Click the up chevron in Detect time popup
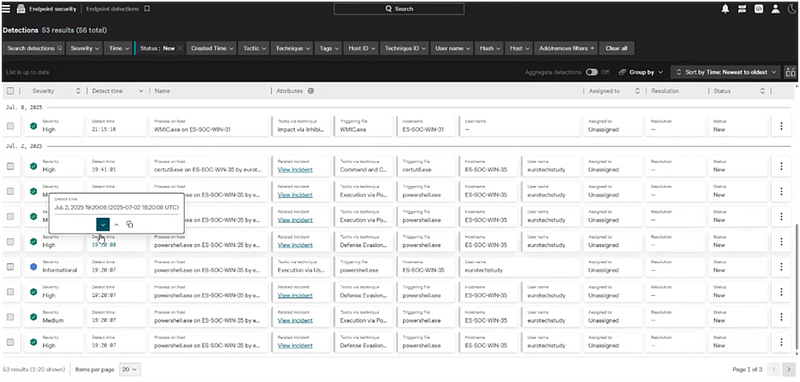This screenshot has height=382, width=800. click(x=116, y=224)
